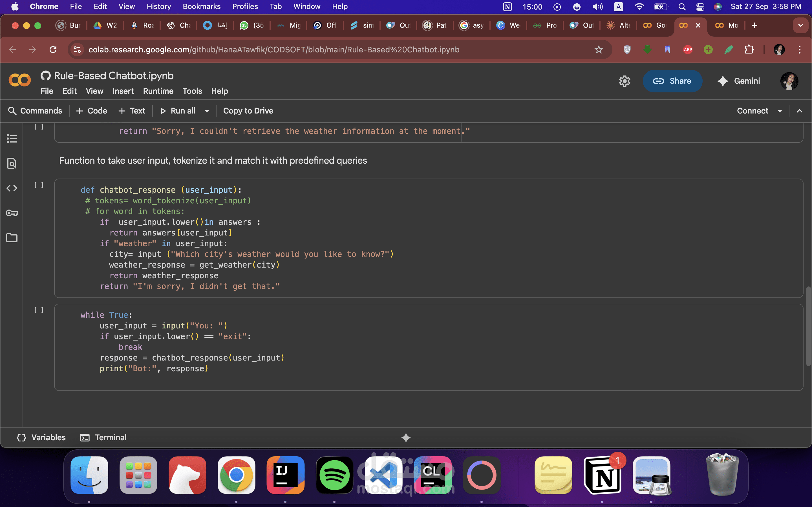Collapse the header with chevron up
Image resolution: width=812 pixels, height=507 pixels.
pos(800,111)
